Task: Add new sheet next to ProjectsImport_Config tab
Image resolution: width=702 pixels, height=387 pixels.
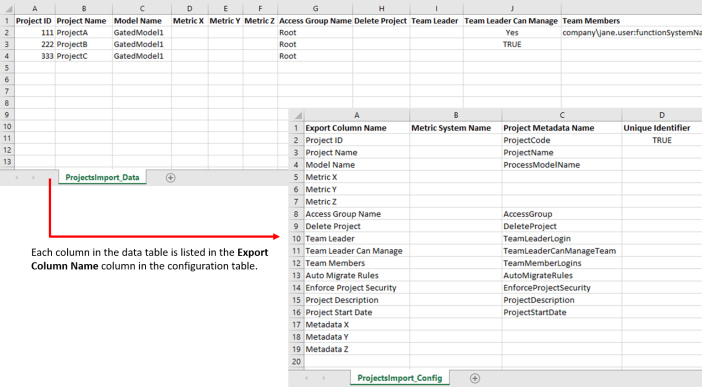Action: pos(475,378)
